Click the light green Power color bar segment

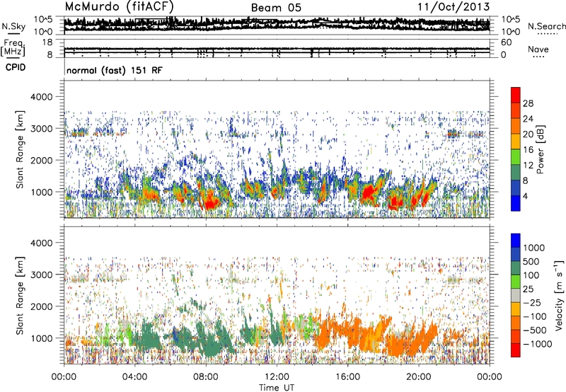(516, 156)
